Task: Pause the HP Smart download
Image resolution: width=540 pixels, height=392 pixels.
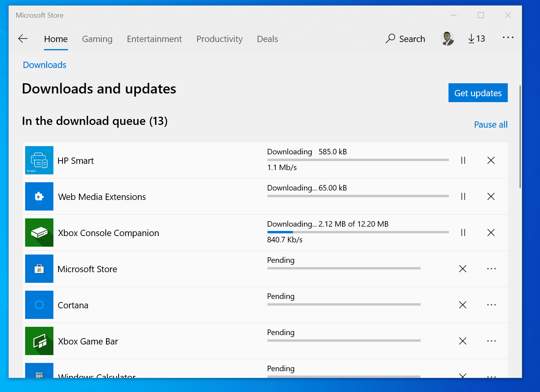Action: [x=463, y=160]
